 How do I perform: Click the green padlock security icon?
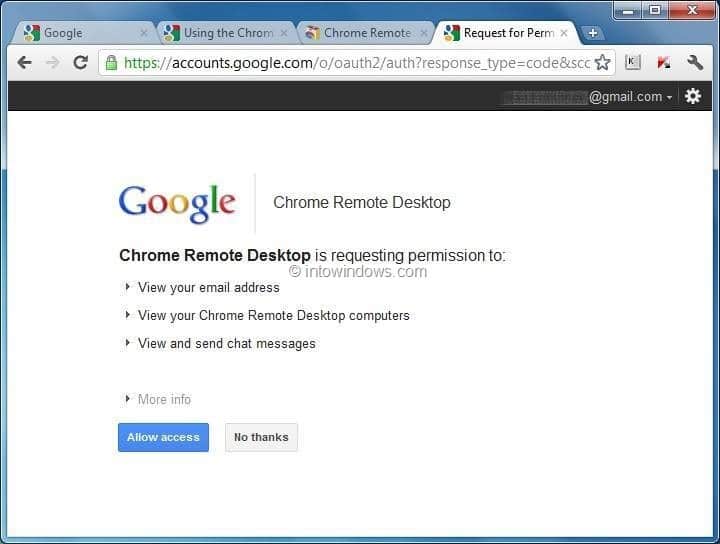pos(111,62)
